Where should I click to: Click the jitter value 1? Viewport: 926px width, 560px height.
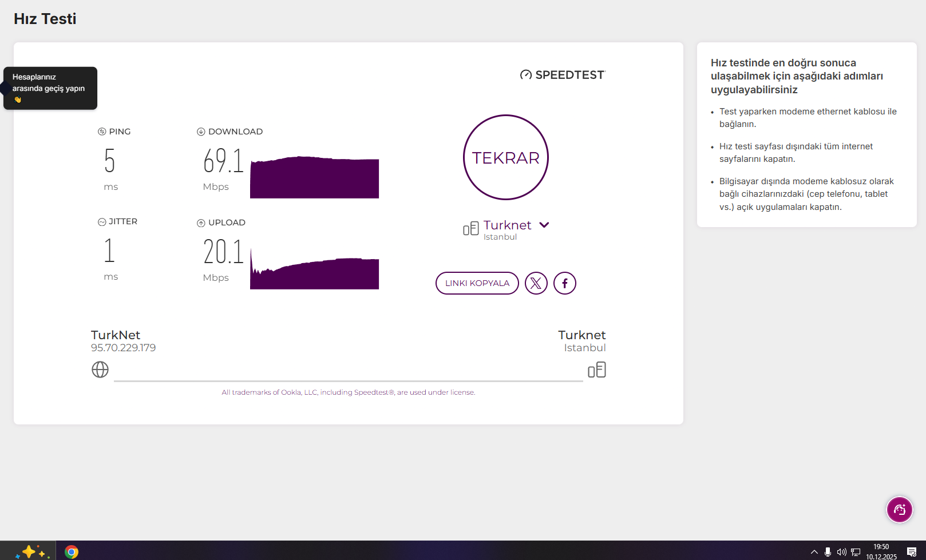109,251
